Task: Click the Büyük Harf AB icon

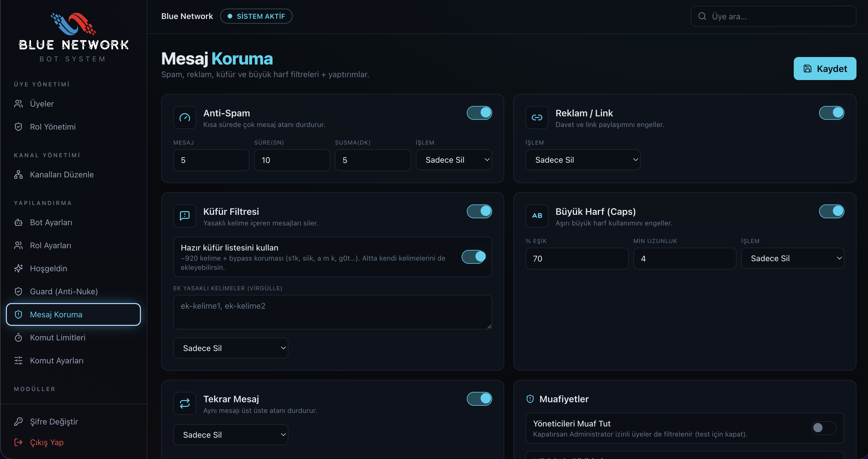Action: coord(537,216)
